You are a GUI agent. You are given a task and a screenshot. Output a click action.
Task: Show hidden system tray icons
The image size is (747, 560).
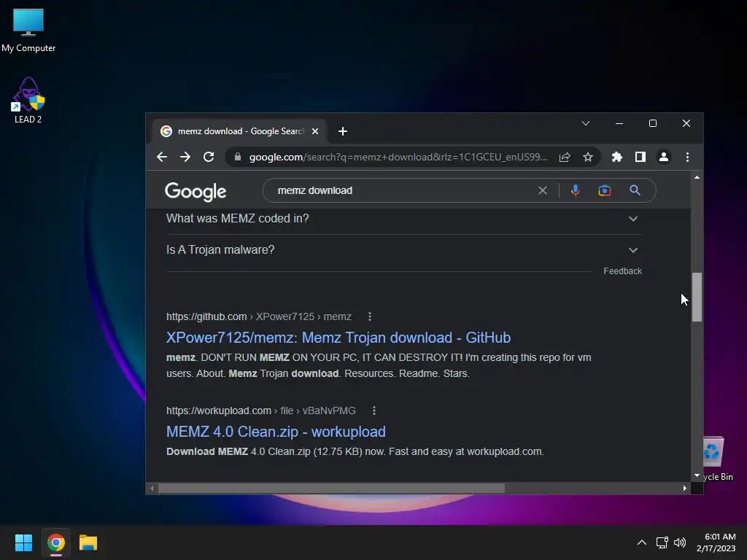642,542
